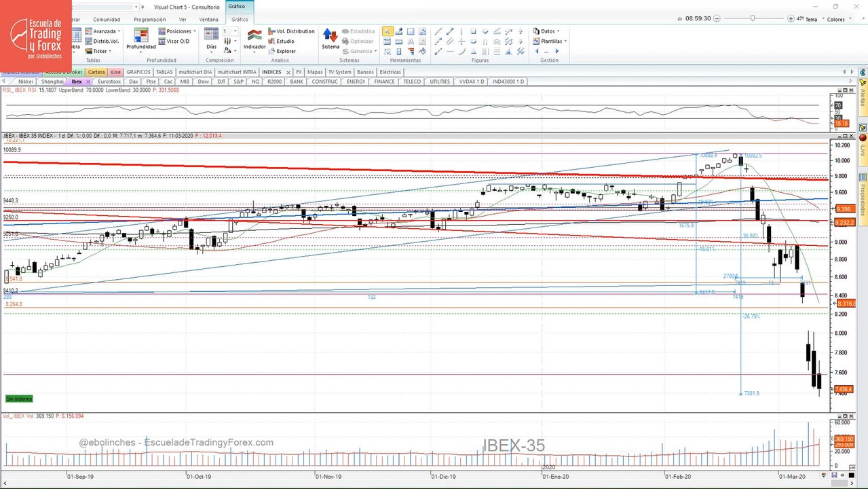Open the Tema theme dropdown
868x489 pixels.
(814, 19)
